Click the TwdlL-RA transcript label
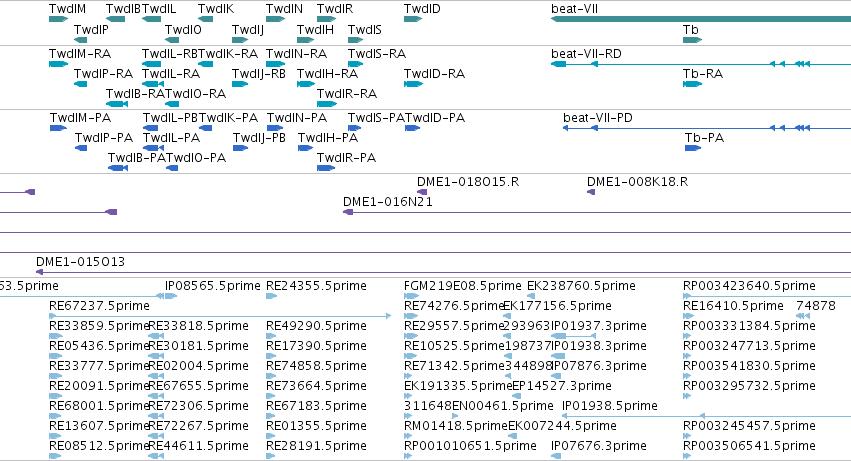This screenshot has width=851, height=461. tap(171, 74)
